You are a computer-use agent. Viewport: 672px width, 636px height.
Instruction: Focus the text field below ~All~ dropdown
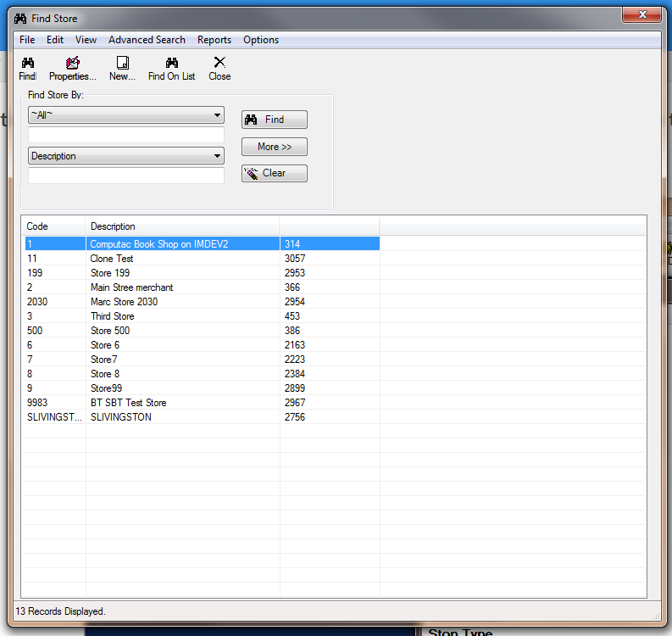(126, 135)
